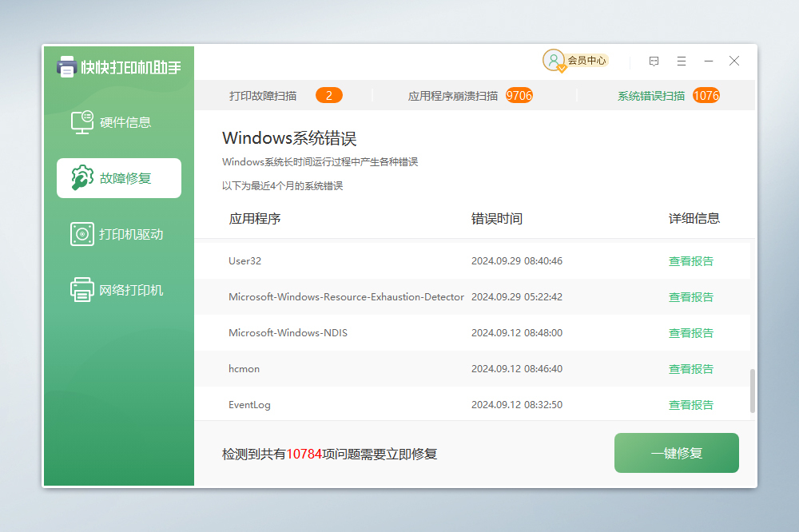Screen dimensions: 799x532
Task: Click the 一键修复 button
Action: tap(676, 453)
